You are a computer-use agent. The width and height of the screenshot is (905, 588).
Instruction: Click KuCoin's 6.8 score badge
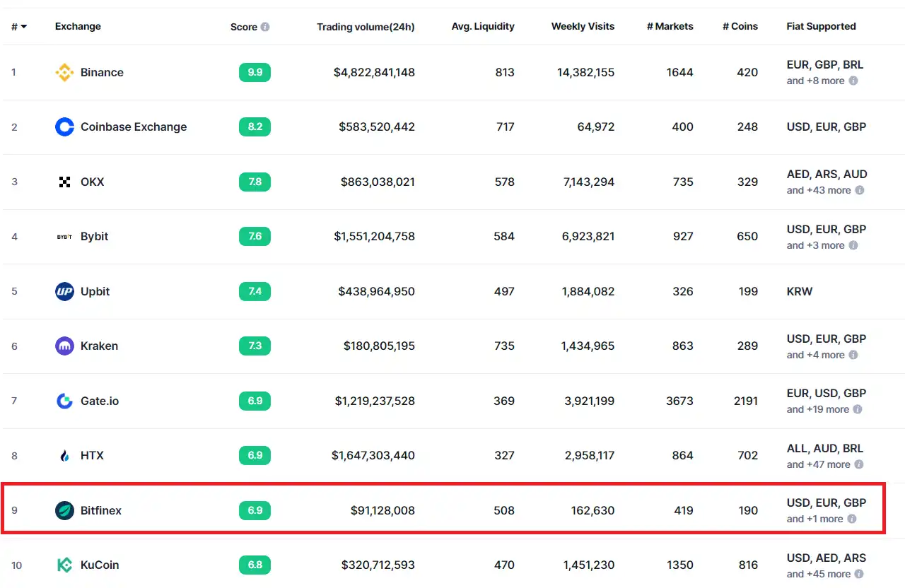tap(255, 565)
